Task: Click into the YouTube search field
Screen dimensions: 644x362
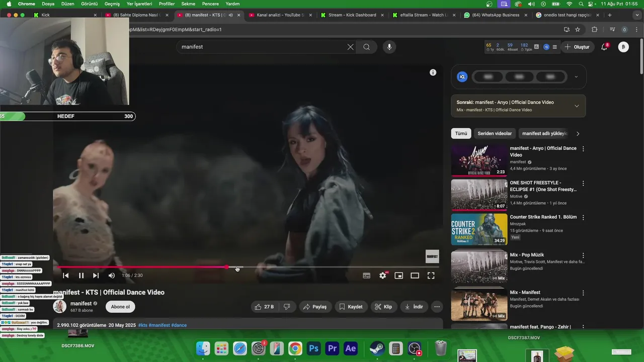Action: click(262, 47)
